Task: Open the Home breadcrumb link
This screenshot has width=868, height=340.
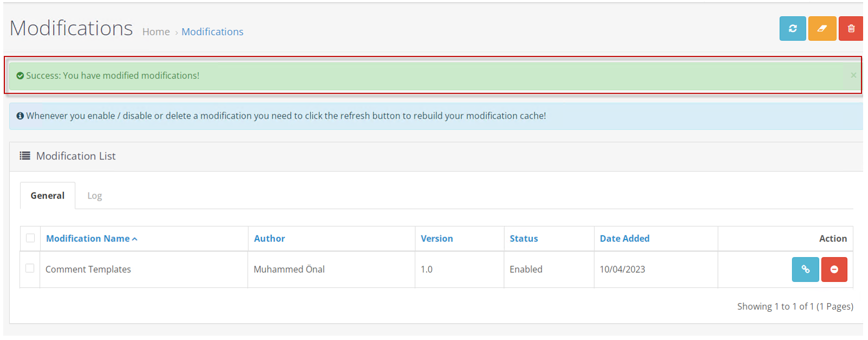Action: 156,31
